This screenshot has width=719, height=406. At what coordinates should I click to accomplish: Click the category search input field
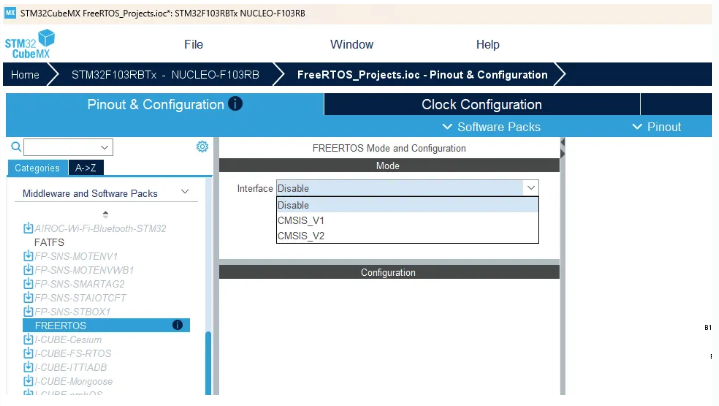click(61, 147)
